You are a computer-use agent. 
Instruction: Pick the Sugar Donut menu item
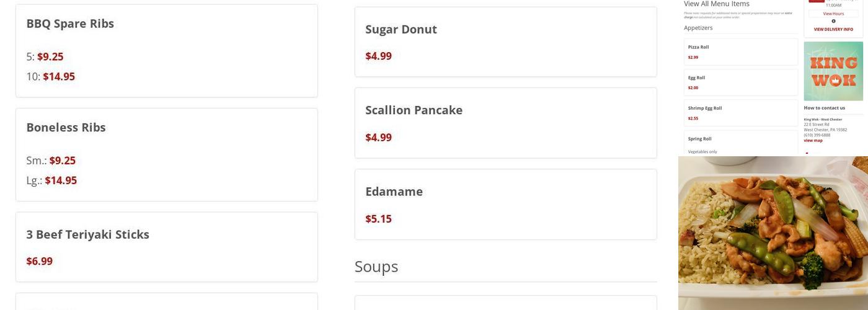coord(505,42)
